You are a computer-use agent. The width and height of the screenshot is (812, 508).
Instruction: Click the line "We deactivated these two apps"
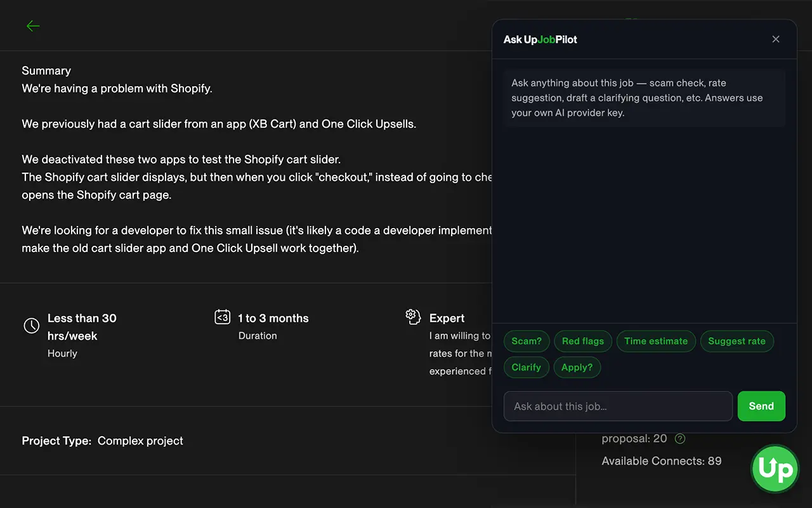click(x=181, y=159)
